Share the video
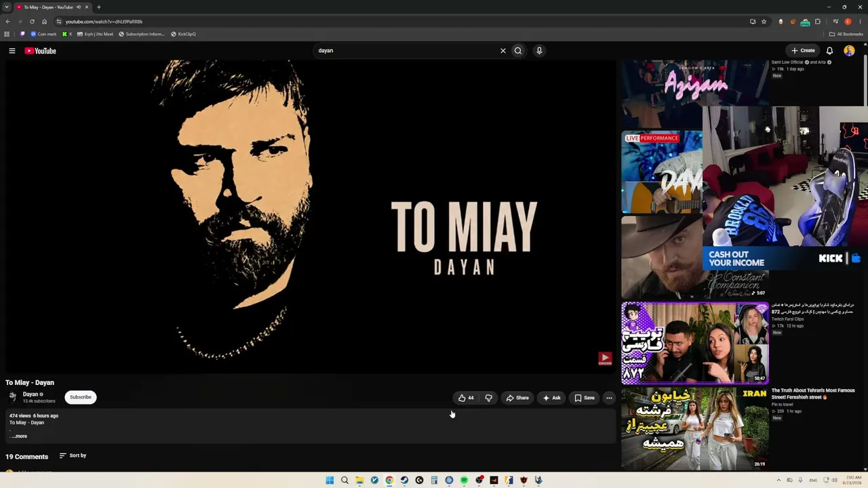 [517, 398]
